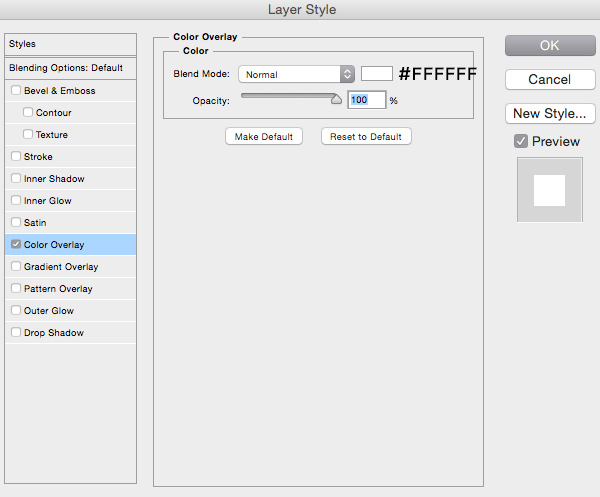Enable the Bevel & Emboss checkbox
This screenshot has height=497, width=600.
(x=16, y=90)
